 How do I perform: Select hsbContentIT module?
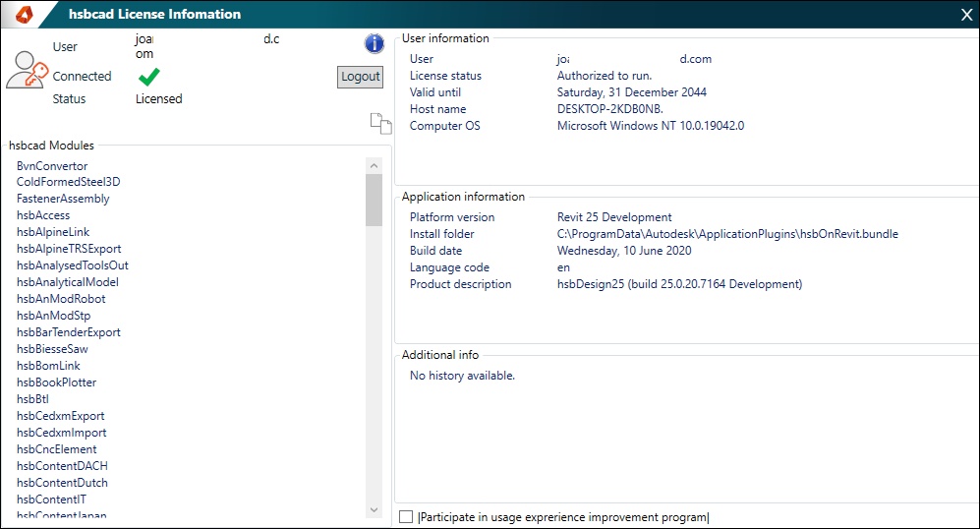coord(52,500)
